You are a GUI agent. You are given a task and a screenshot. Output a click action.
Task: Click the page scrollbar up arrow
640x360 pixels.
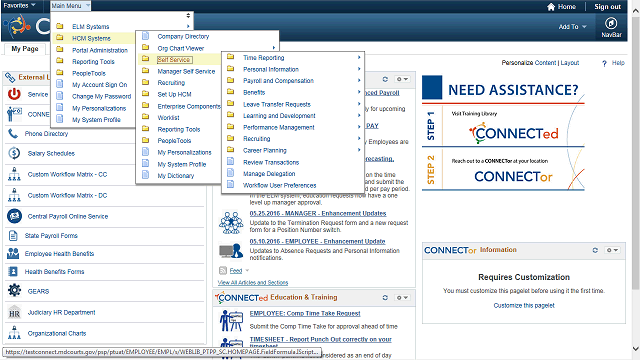click(x=636, y=11)
